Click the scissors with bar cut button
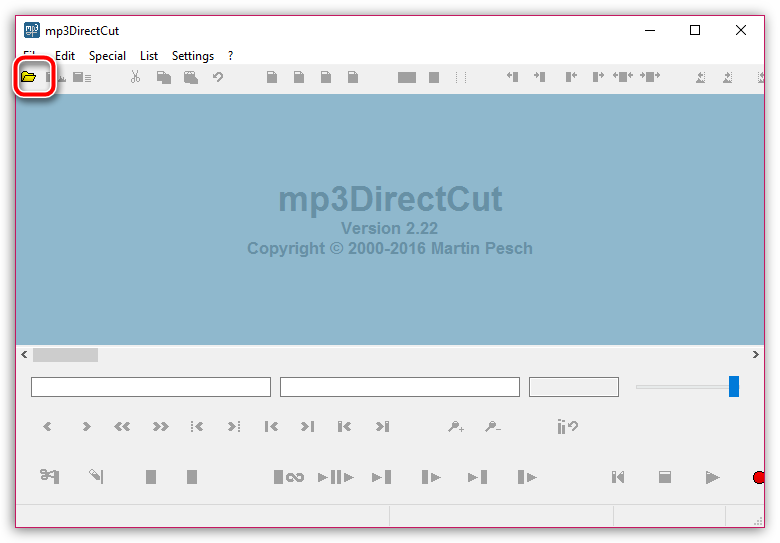780x543 pixels. click(x=50, y=476)
